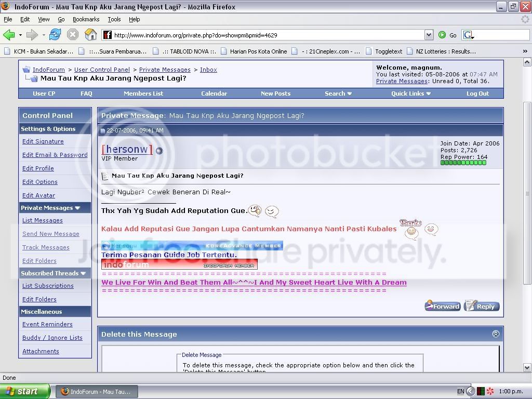Go to the Home page icon
532x399 pixels.
pyautogui.click(x=90, y=35)
